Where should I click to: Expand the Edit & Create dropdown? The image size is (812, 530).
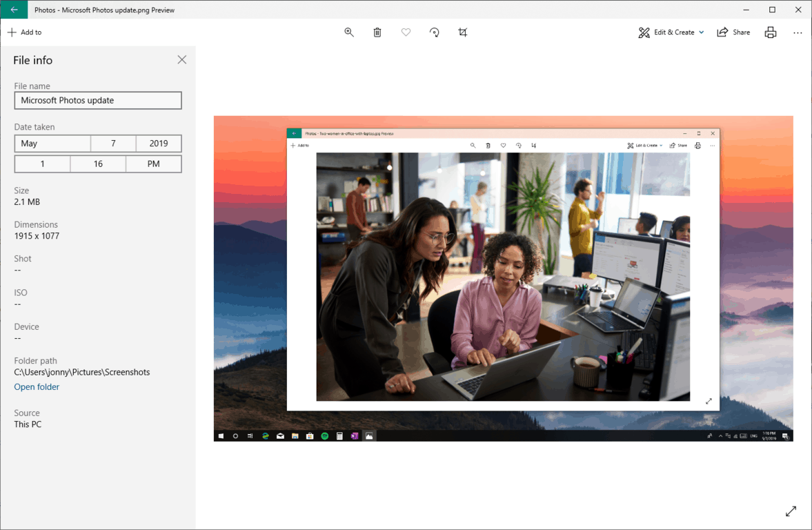[671, 32]
